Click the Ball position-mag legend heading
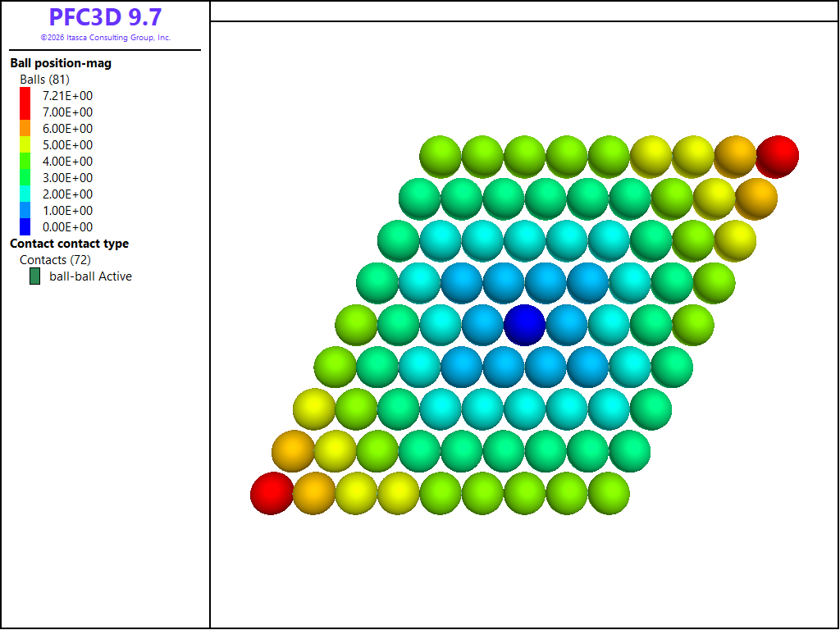 61,63
